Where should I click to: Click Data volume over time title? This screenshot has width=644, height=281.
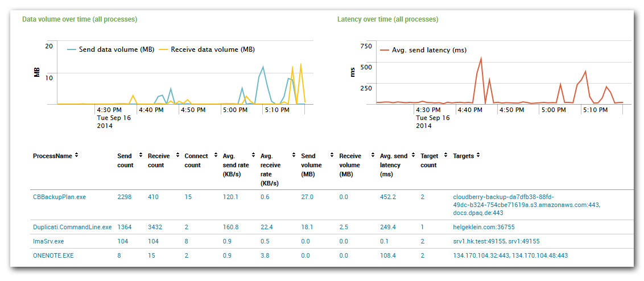[80, 19]
